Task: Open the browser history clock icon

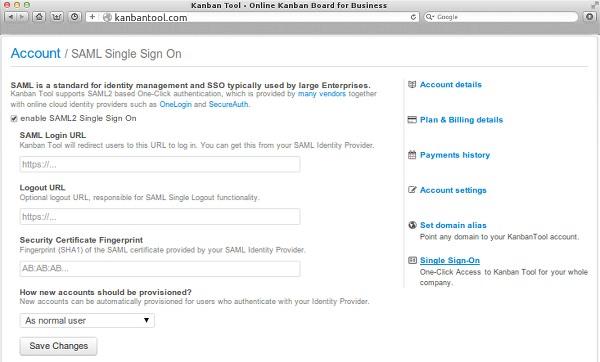Action: pos(75,17)
